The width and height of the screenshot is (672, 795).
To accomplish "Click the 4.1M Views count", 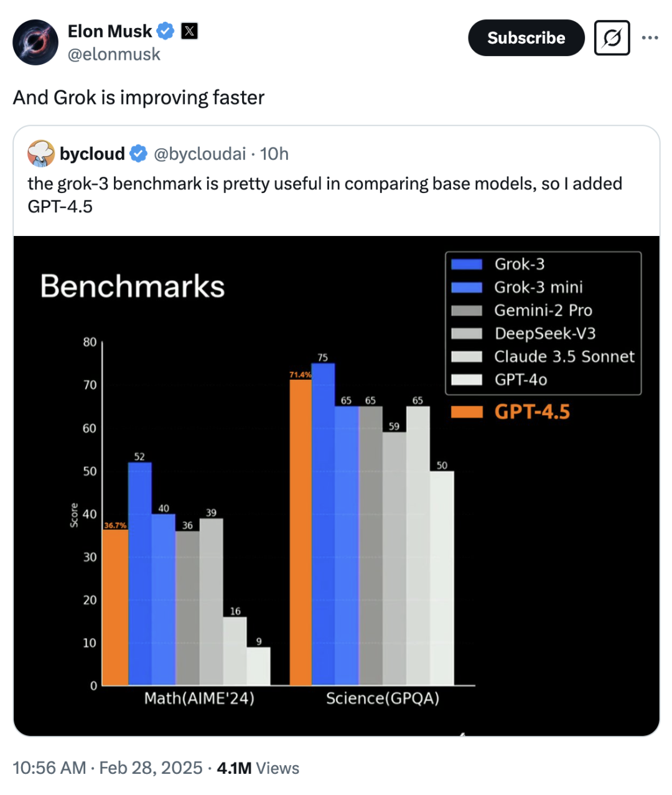I will 258,768.
